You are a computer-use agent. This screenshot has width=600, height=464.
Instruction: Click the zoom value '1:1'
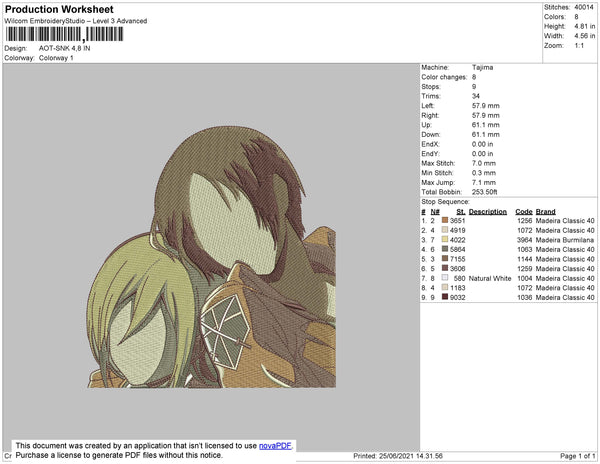(579, 46)
